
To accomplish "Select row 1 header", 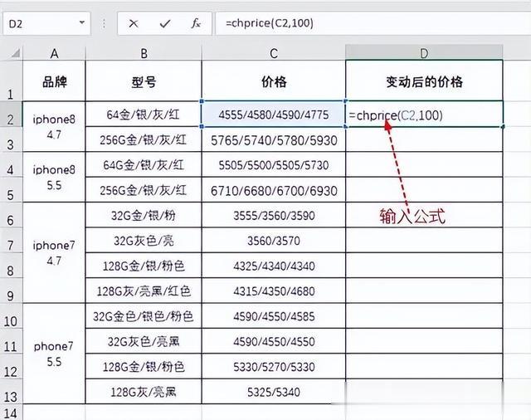I will point(11,81).
